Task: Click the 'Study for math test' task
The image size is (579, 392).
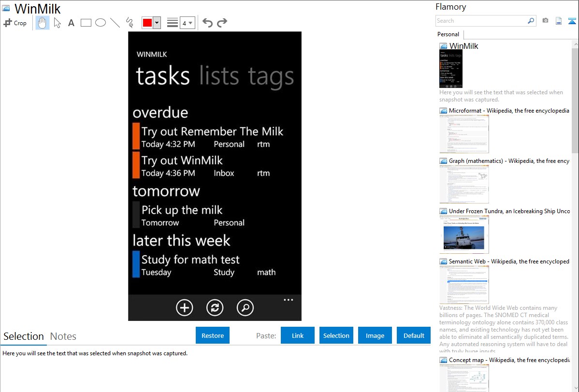Action: click(x=204, y=264)
